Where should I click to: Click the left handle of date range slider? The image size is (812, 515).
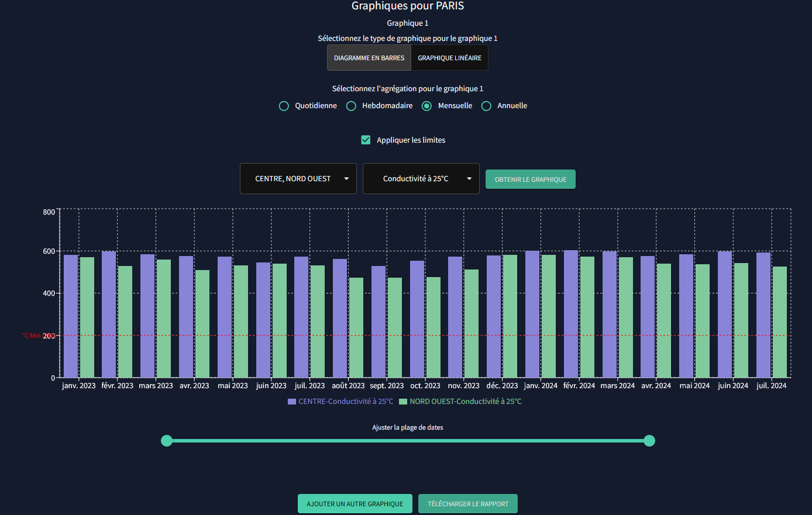pos(167,441)
